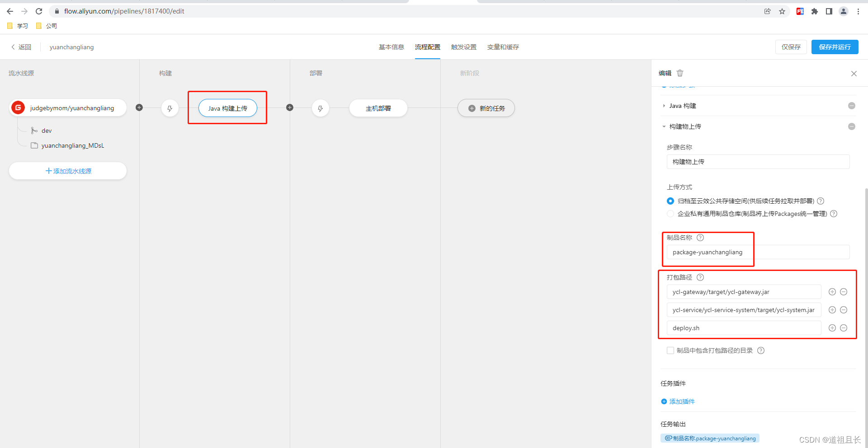Click 添加插件 link
The image size is (868, 448).
pos(678,401)
